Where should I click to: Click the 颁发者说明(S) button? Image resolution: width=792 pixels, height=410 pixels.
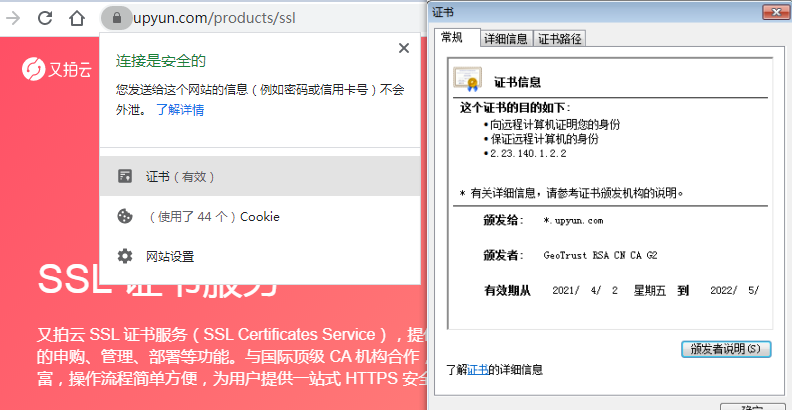coord(726,349)
